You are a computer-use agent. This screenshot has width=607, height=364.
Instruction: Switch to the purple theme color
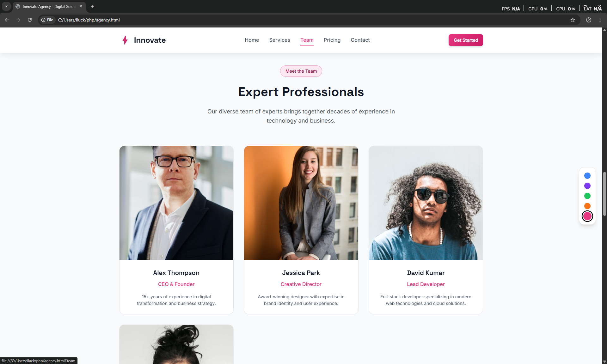(x=587, y=186)
